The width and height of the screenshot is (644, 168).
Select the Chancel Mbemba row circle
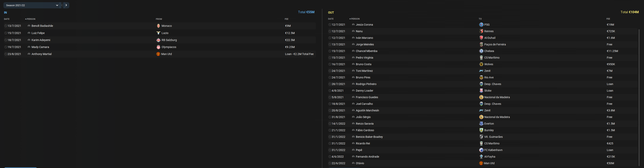coord(330,51)
